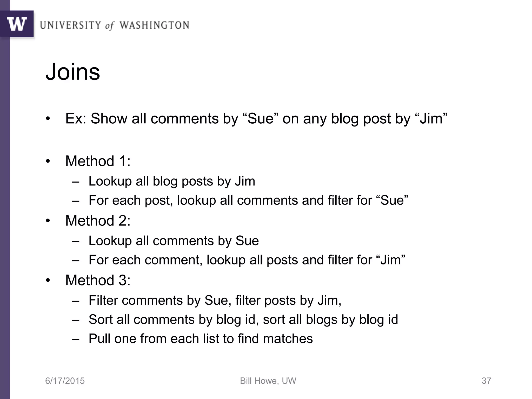Image resolution: width=532 pixels, height=399 pixels.
Task: Select 'Lookup all comments by Sue' line
Action: tap(174, 241)
